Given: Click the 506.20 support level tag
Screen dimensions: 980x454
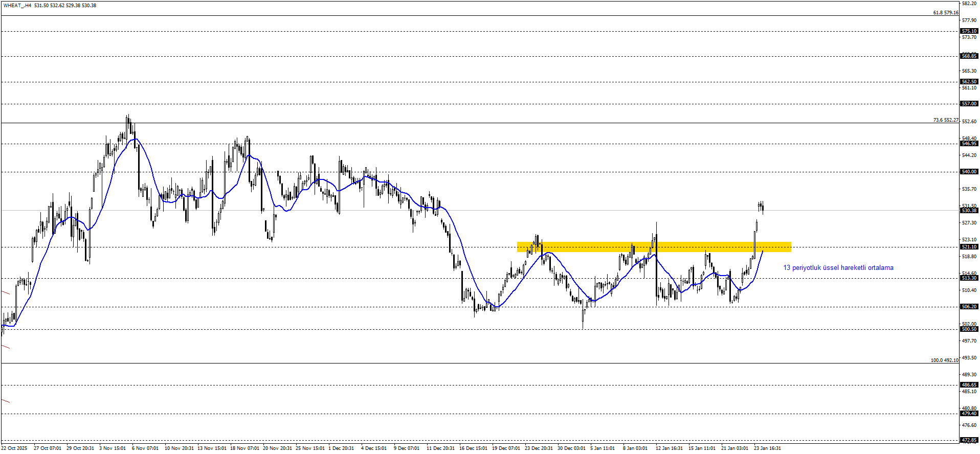Looking at the screenshot, I should tap(969, 307).
